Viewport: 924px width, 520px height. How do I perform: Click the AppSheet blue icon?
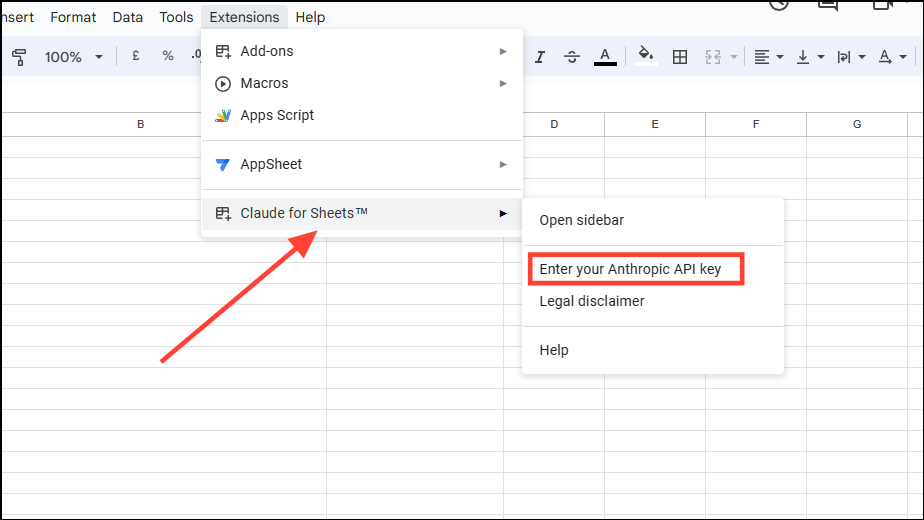[223, 164]
